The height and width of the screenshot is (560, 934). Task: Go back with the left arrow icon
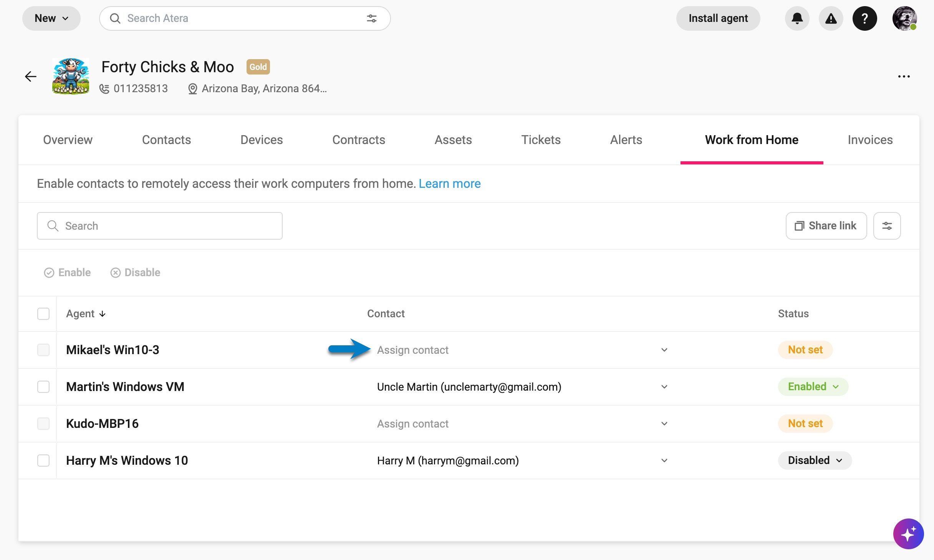(31, 76)
